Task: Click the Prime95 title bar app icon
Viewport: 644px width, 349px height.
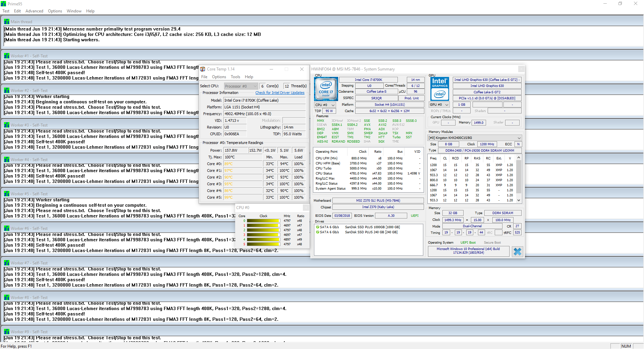Action: click(3, 4)
